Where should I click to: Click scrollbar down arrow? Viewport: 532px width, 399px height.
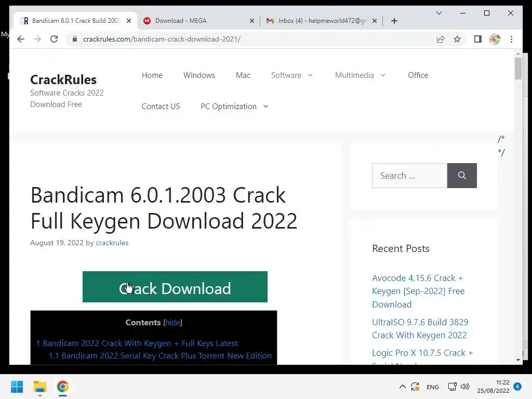(518, 360)
